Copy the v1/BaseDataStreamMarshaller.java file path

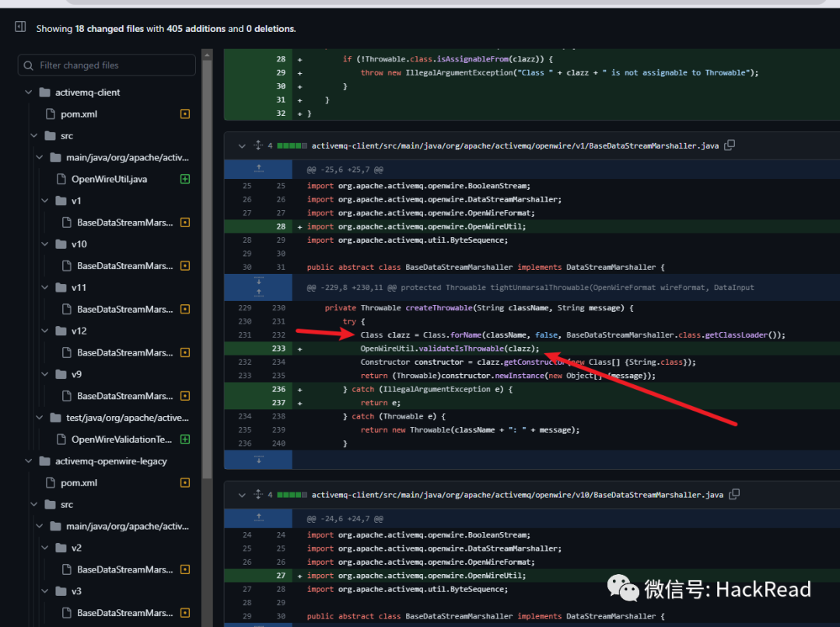[x=729, y=145]
